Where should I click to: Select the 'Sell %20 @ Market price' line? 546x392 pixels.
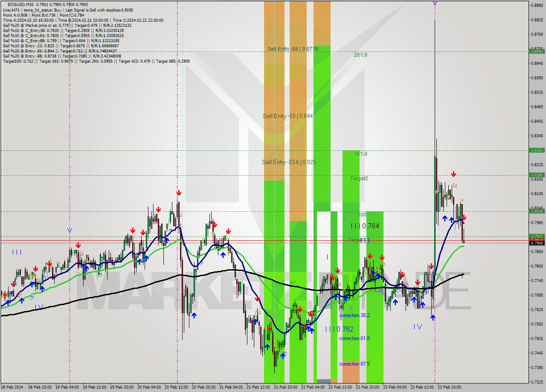pyautogui.click(x=67, y=25)
